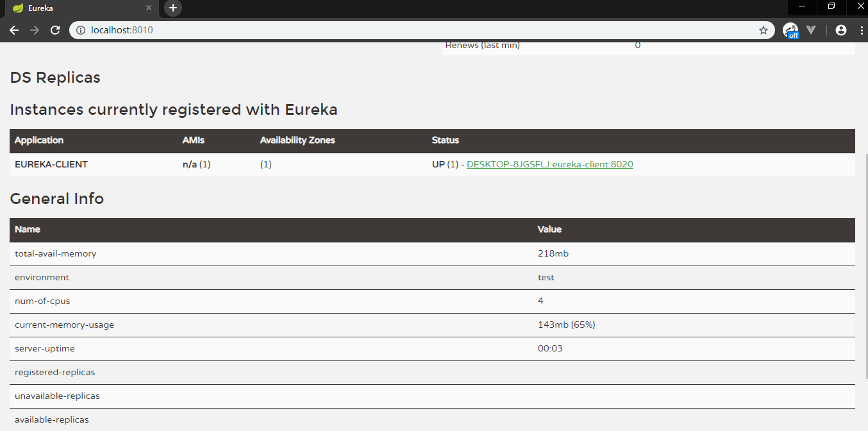Select the Eureka browser tab
The image size is (868, 431).
(77, 8)
